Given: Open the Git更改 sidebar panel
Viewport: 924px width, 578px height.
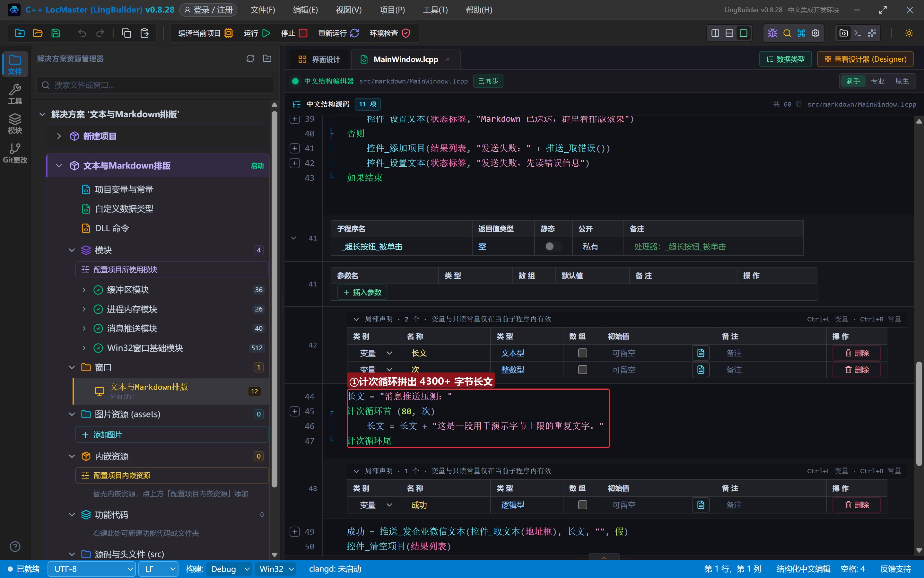Looking at the screenshot, I should 15,153.
